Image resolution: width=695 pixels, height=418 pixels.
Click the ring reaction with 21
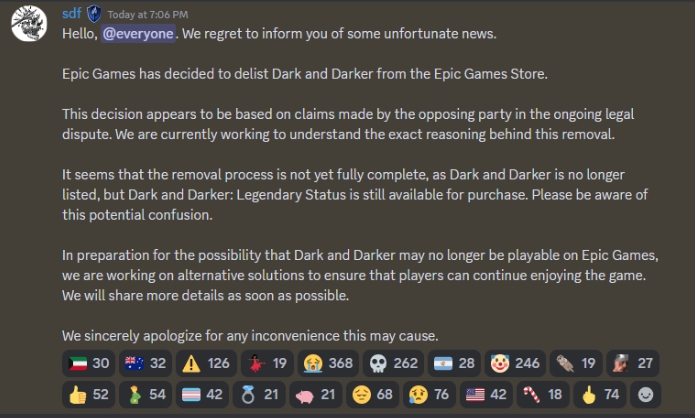pos(259,395)
